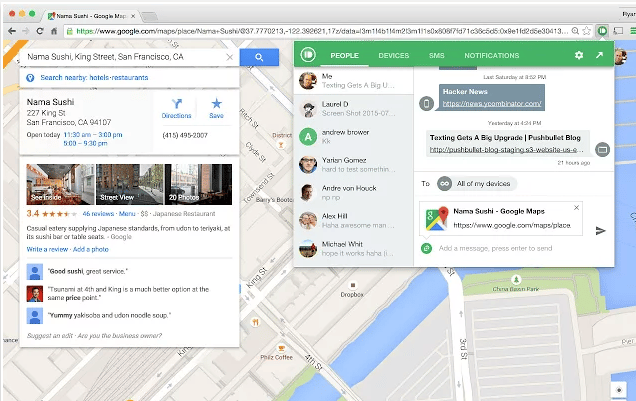Image resolution: width=636 pixels, height=401 pixels.
Task: Switch to the DEVICES tab
Action: 393,56
